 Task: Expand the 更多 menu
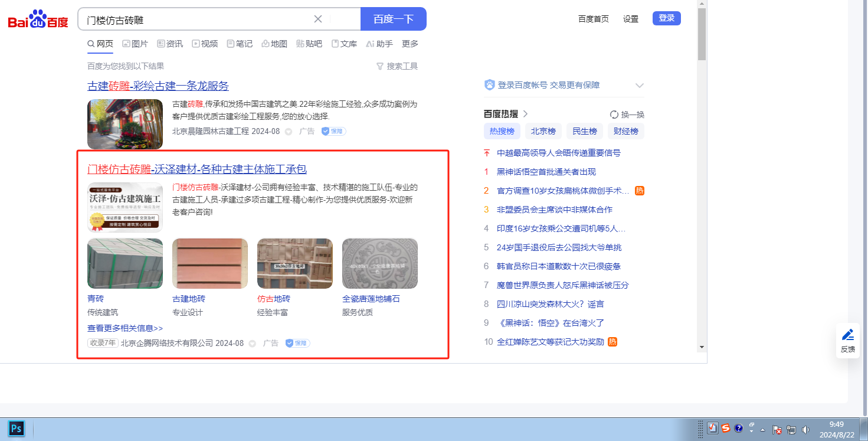click(410, 44)
